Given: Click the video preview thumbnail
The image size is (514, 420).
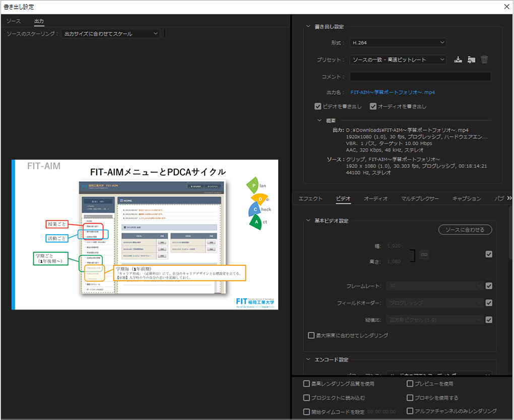Looking at the screenshot, I should [x=145, y=235].
